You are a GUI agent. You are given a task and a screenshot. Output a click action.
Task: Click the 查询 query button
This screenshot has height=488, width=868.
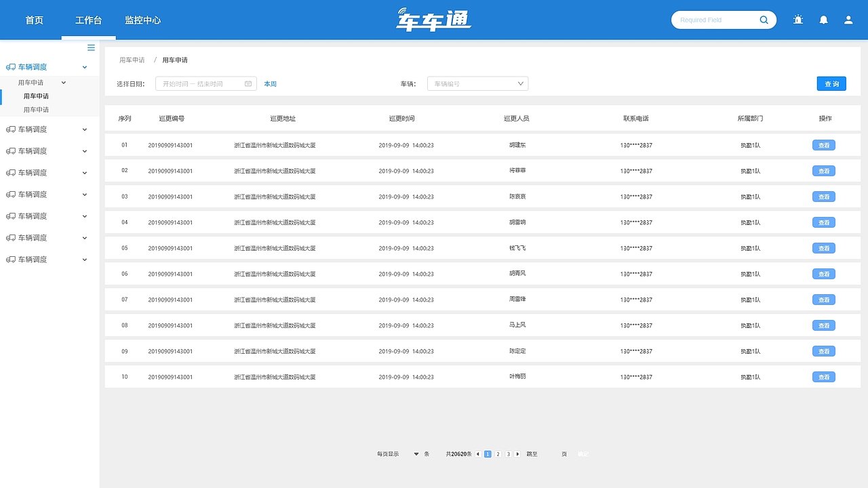(x=831, y=83)
